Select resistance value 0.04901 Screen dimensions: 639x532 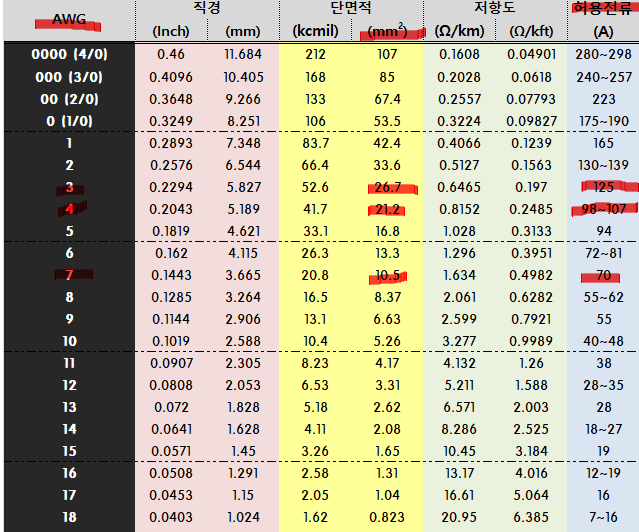click(x=531, y=54)
